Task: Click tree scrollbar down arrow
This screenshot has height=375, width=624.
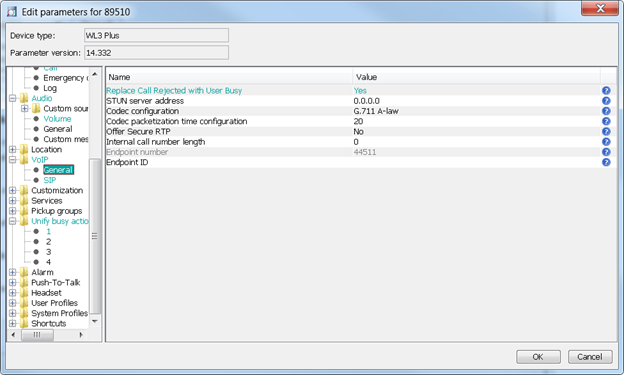Action: 95,321
